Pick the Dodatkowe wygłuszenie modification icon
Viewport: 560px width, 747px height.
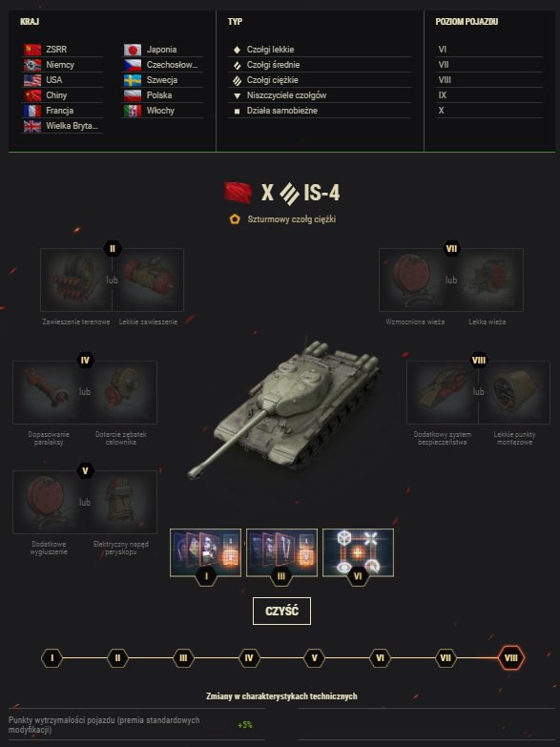[49, 502]
